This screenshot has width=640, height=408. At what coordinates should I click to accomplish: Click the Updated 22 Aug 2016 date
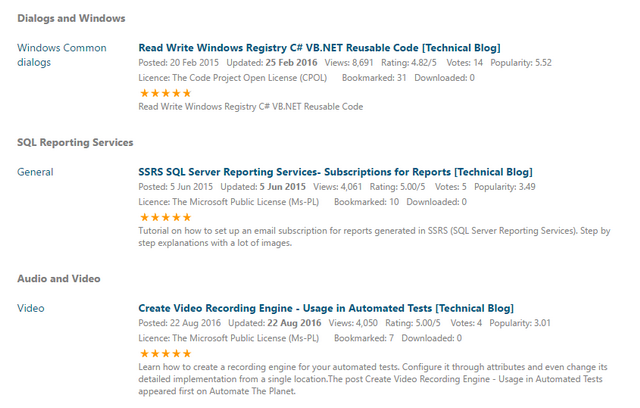pos(275,323)
